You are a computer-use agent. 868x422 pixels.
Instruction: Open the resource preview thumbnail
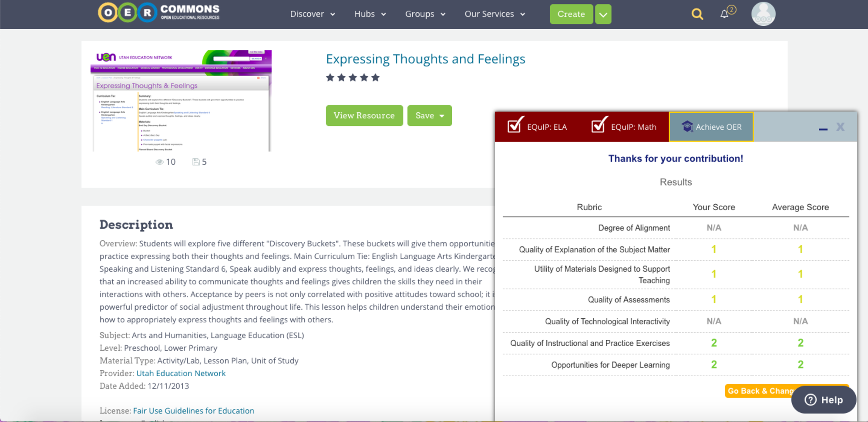[x=181, y=101]
